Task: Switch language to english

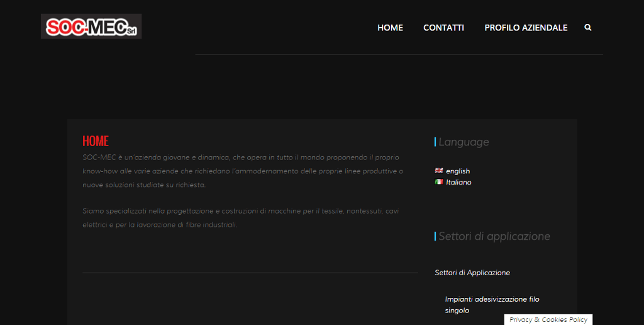Action: 458,171
